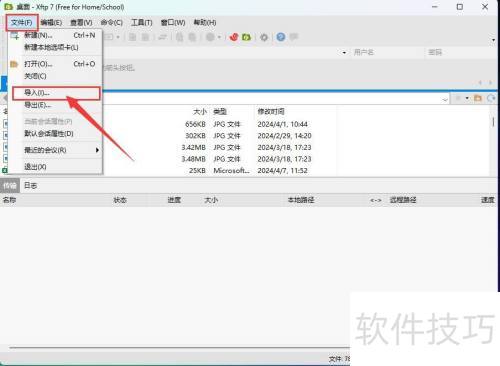Expand the local path bar chevron
500x366 pixels.
pos(445,99)
